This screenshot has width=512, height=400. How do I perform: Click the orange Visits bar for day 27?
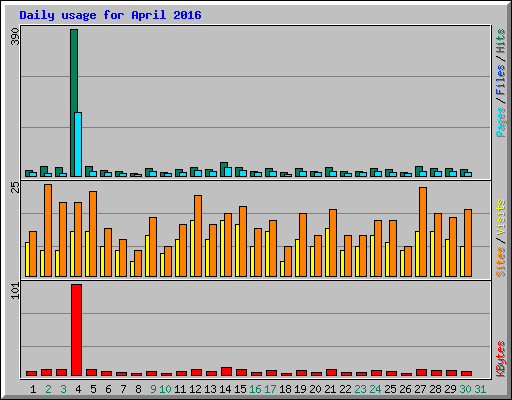click(423, 232)
